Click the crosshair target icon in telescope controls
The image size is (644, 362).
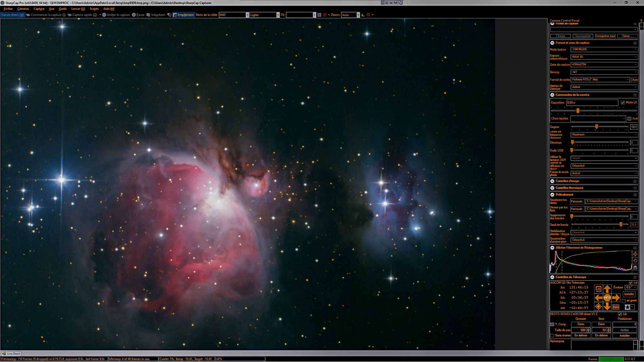click(598, 306)
